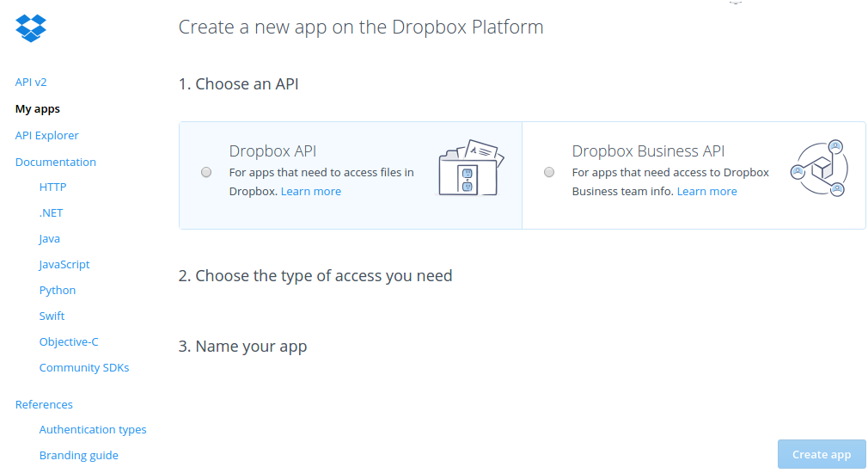Image resolution: width=868 pixels, height=473 pixels.
Task: Open the JavaScript documentation link
Action: click(x=64, y=264)
